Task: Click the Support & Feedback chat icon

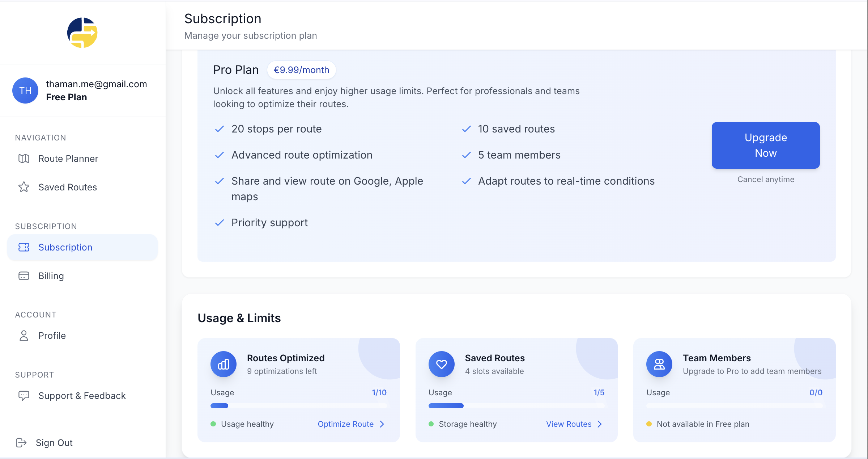Action: coord(24,396)
